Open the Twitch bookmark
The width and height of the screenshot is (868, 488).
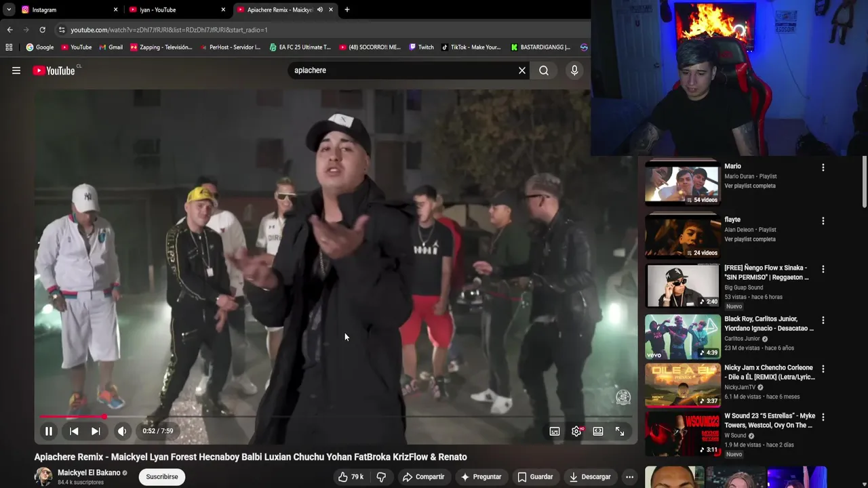pyautogui.click(x=420, y=47)
